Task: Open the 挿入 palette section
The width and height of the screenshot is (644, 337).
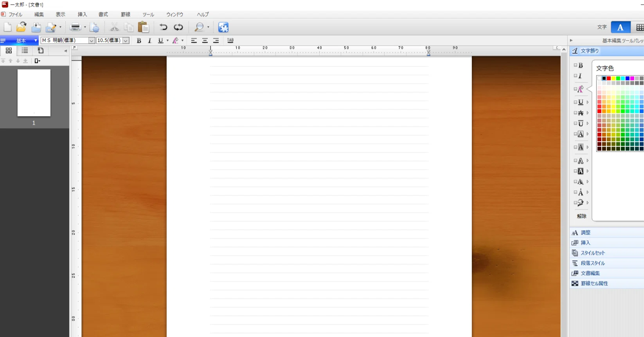Action: (607, 243)
